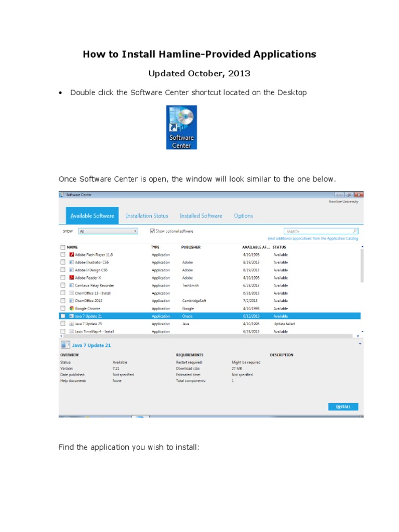Open the Software Center desktop shortcut icon
Screen dimensions: 399x532
pos(181,127)
